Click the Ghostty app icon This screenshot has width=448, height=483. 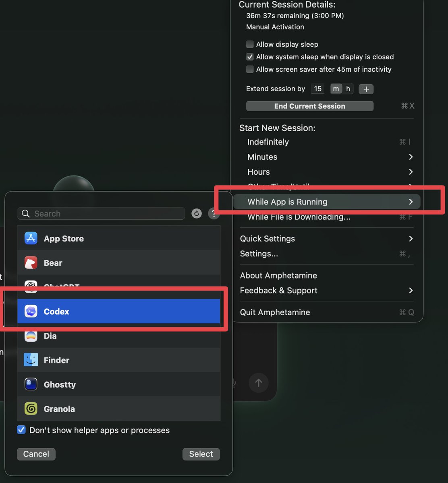pyautogui.click(x=31, y=384)
